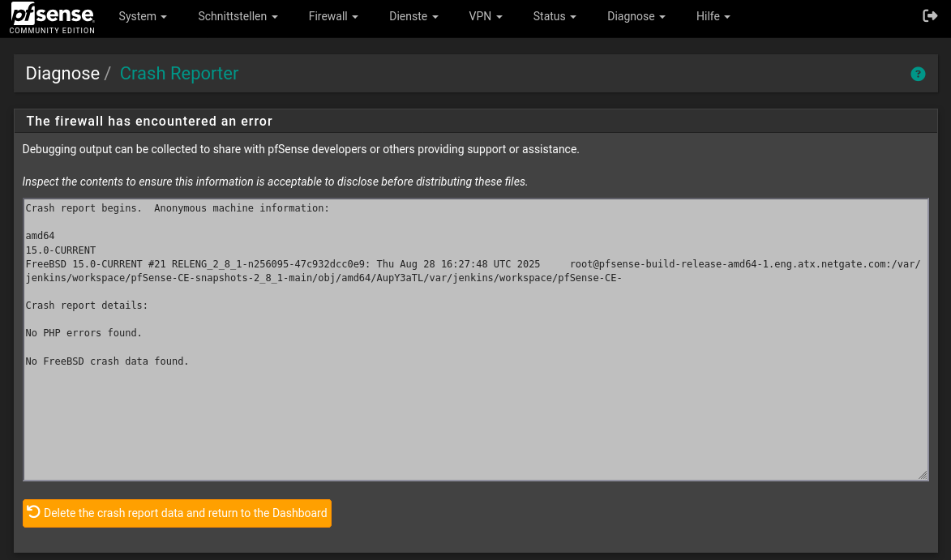The height and width of the screenshot is (560, 951).
Task: Expand the Schnittstellen dropdown caret
Action: (x=275, y=17)
